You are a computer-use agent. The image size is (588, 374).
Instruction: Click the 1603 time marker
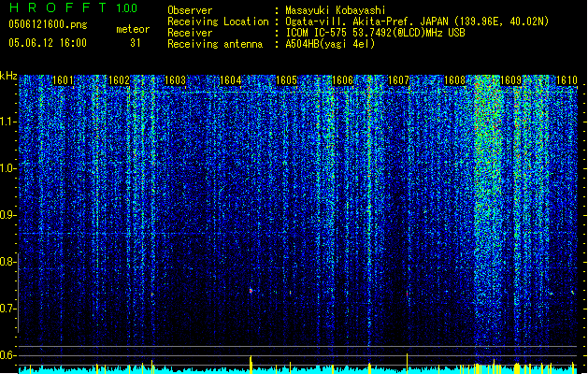pyautogui.click(x=175, y=80)
